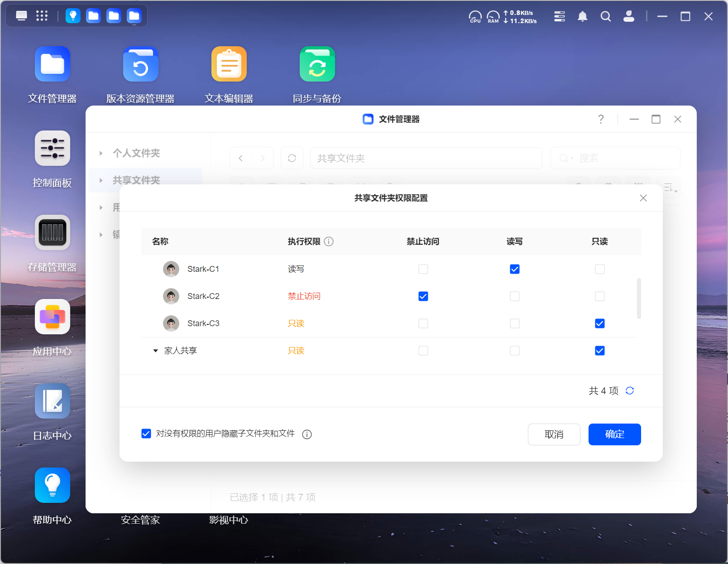Open Sync and Backup desktop icon
The height and width of the screenshot is (564, 728).
coord(317,64)
